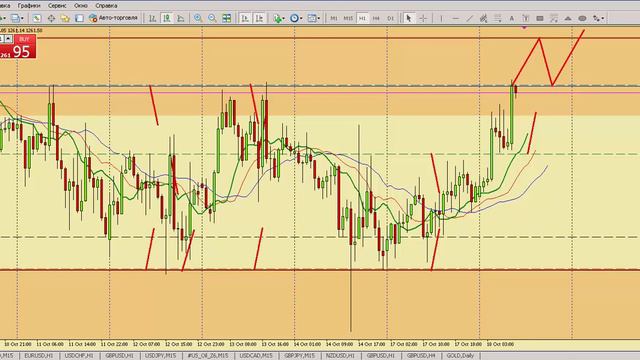Open the Data Window crosshair-target icon
The image size is (640, 360).
click(x=51, y=18)
